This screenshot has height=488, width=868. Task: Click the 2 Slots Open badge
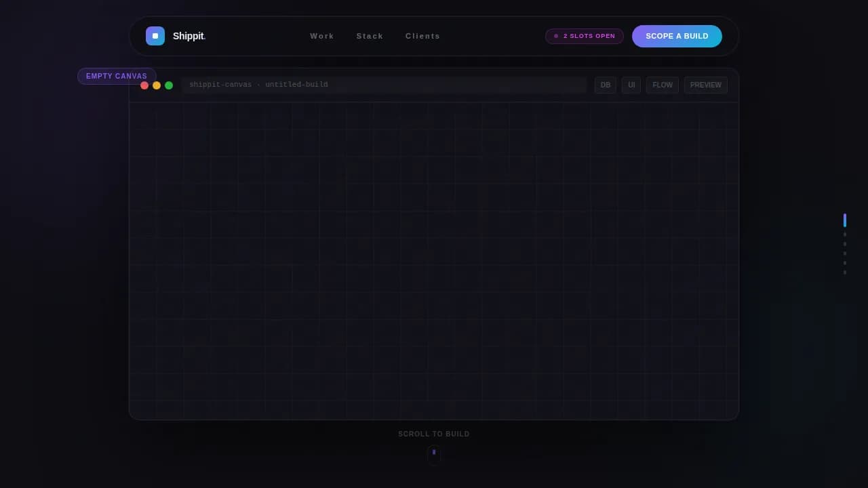[x=584, y=36]
